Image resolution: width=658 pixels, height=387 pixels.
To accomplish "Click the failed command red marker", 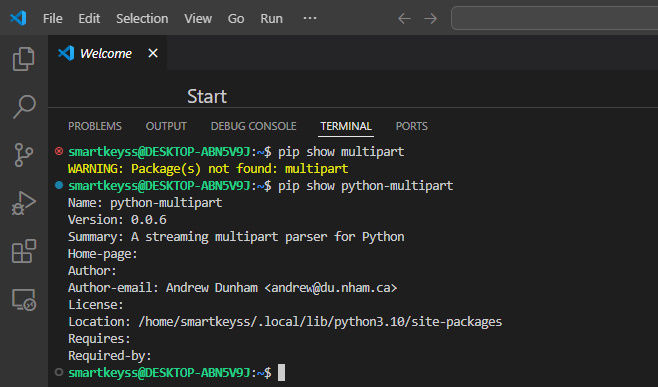I will (x=59, y=151).
